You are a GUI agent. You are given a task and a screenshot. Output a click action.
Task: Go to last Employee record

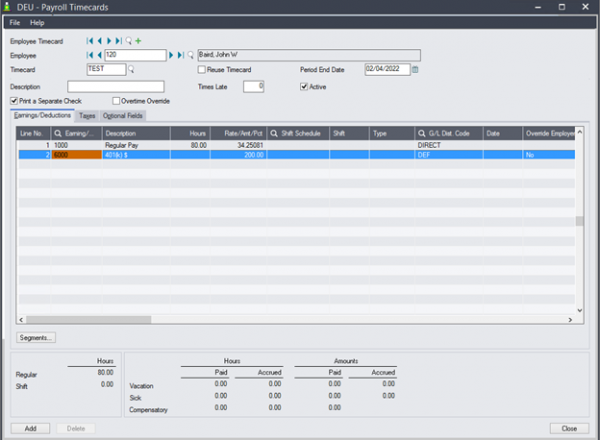point(181,55)
